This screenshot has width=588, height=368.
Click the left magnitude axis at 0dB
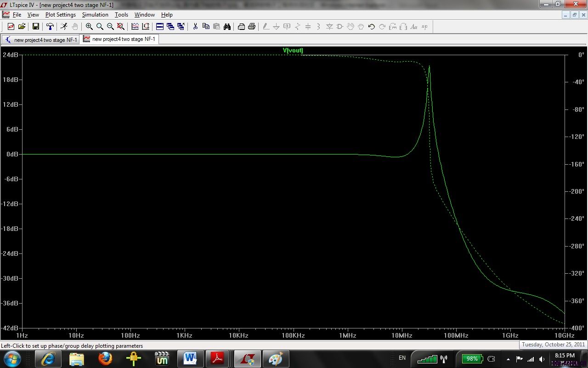[x=12, y=154]
